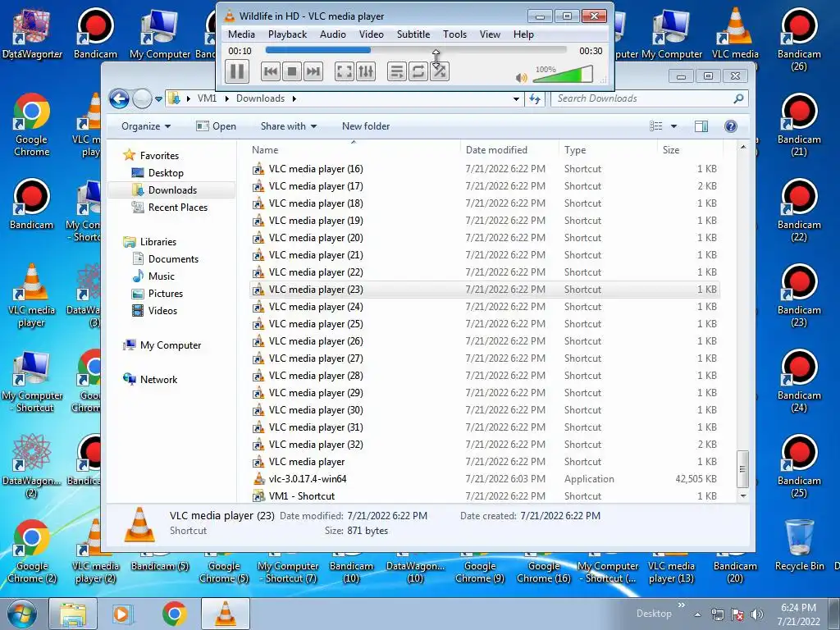This screenshot has width=840, height=630.
Task: Open Explorer recent locations dropdown
Action: [x=158, y=99]
